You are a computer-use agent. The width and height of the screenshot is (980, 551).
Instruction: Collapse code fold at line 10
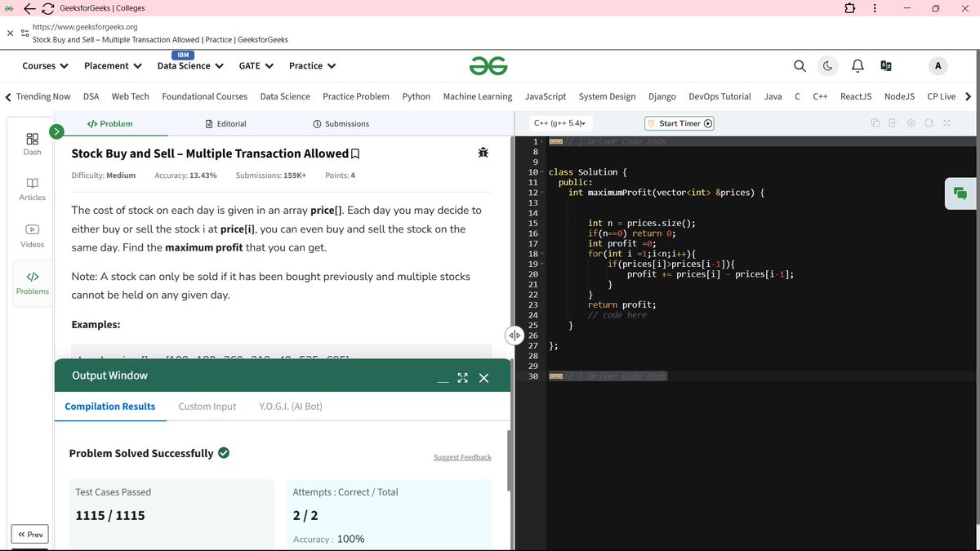point(541,172)
